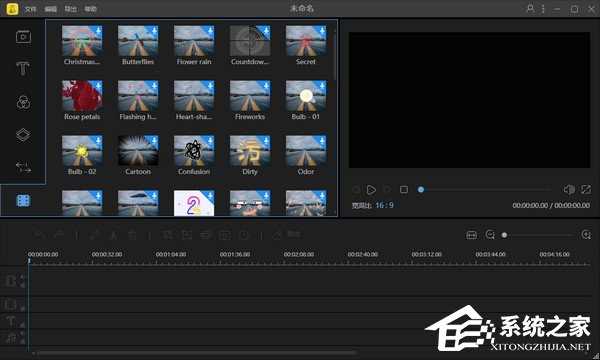
Task: Open the three-dot more options menu
Action: (543, 9)
